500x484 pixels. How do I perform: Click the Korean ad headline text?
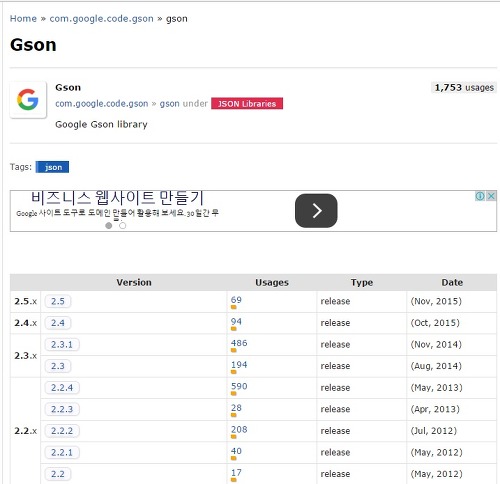(x=117, y=198)
